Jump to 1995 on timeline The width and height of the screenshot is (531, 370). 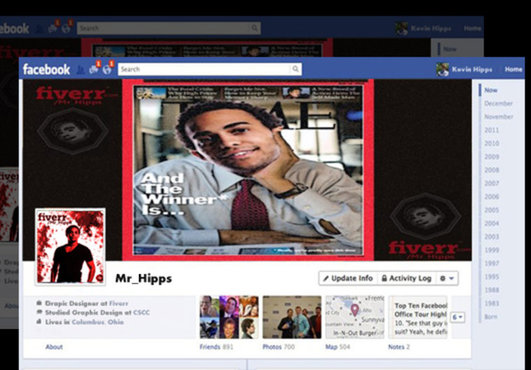[491, 277]
